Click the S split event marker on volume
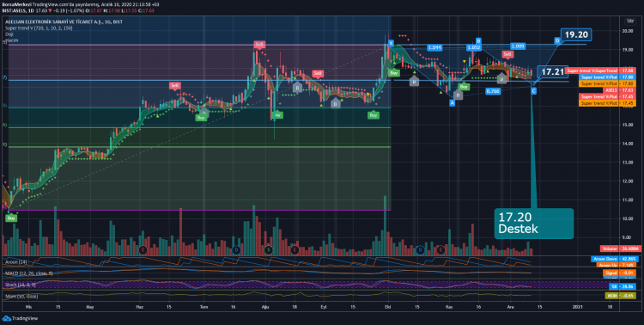The width and height of the screenshot is (644, 325). click(x=268, y=249)
